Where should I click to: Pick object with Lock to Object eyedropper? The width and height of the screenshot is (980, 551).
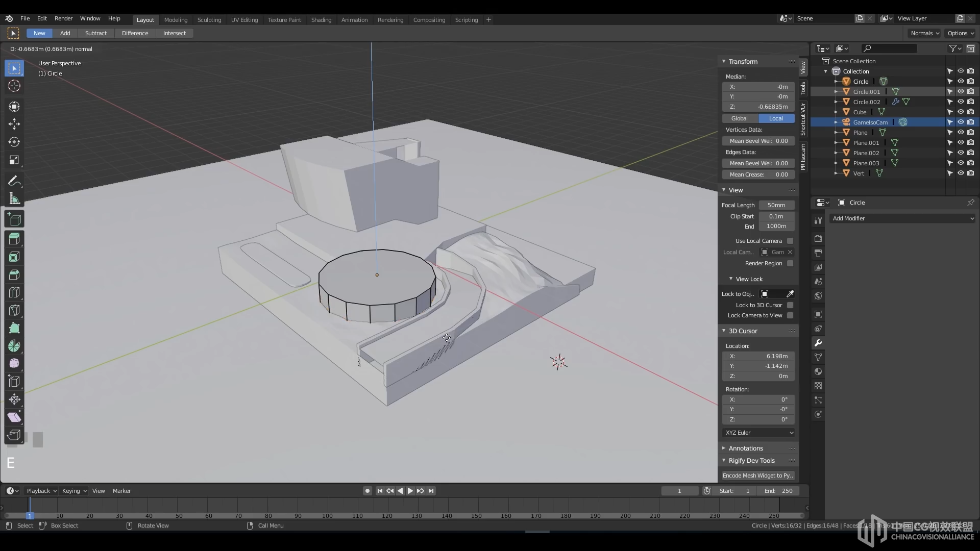click(790, 294)
